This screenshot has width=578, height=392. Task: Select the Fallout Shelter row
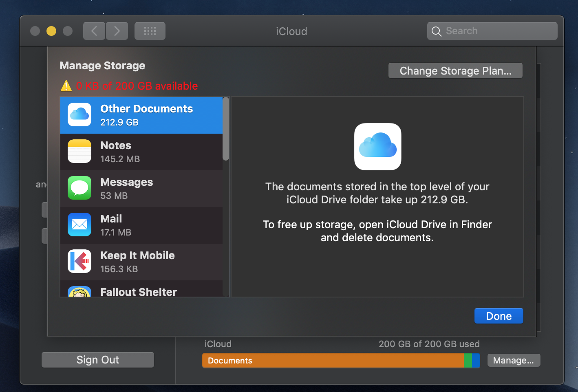coord(141,288)
